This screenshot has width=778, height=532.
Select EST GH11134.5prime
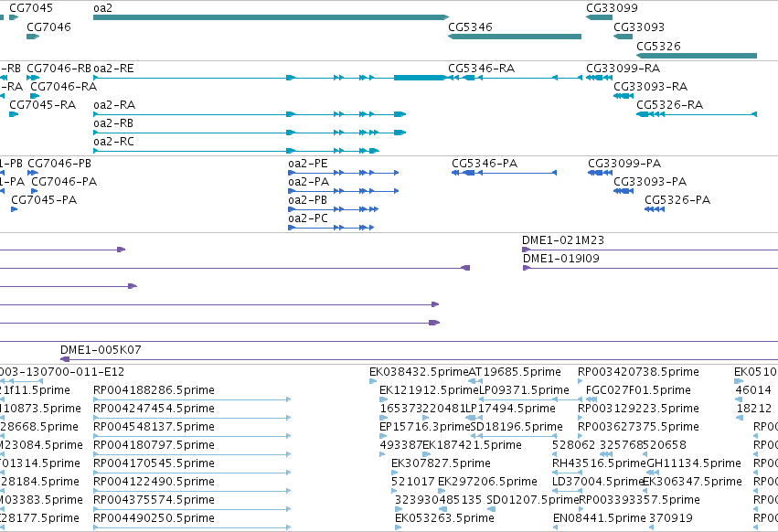coord(694,464)
